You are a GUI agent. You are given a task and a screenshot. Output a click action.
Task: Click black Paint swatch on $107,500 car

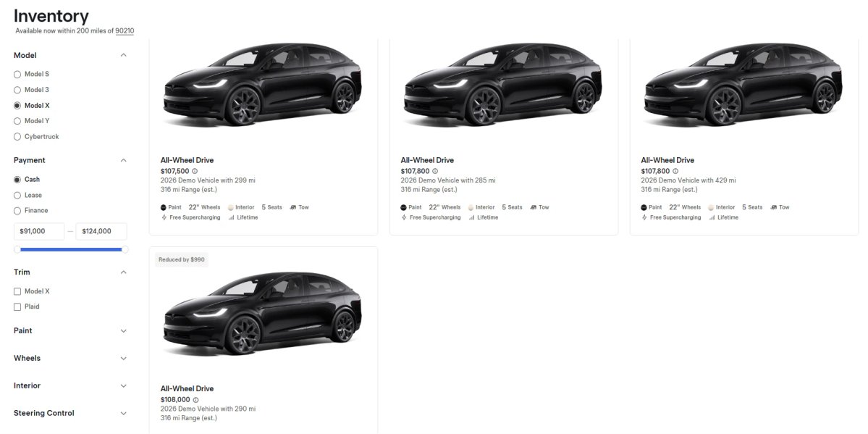pos(164,207)
